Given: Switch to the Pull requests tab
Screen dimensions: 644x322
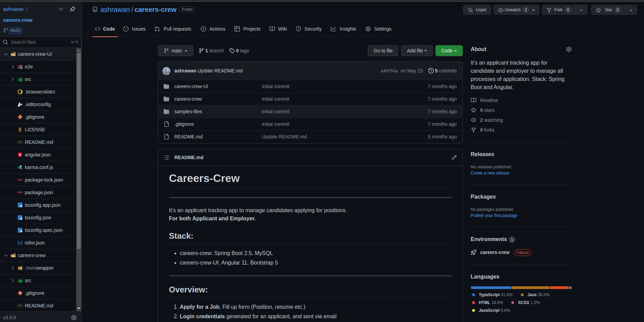Looking at the screenshot, I should coord(173,29).
